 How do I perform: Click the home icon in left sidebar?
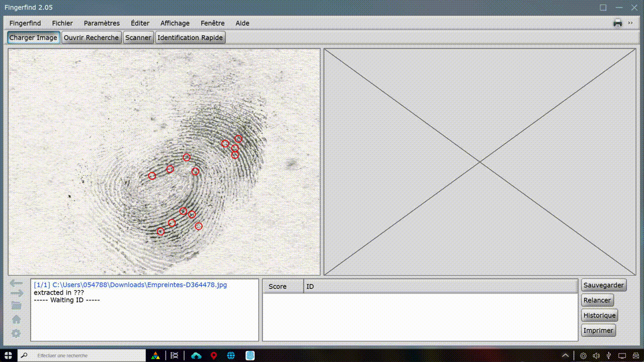16,319
